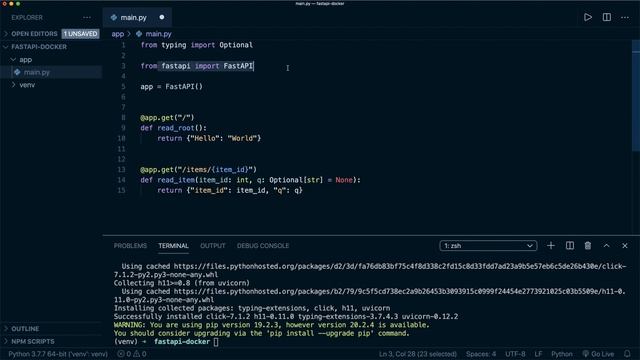Viewport: 640px width, 360px height.
Task: Click 'read_item' function name on line 14
Action: 176,180
